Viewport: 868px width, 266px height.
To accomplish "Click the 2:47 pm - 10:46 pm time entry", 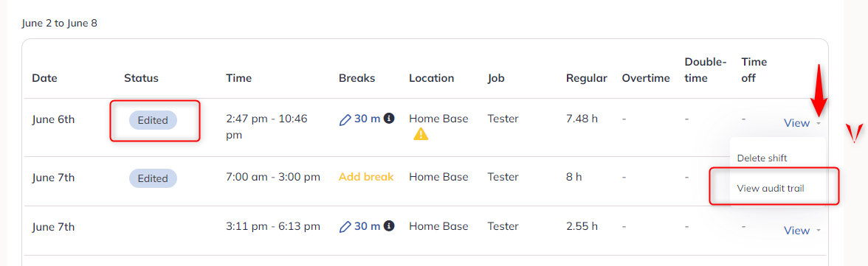I will [267, 127].
